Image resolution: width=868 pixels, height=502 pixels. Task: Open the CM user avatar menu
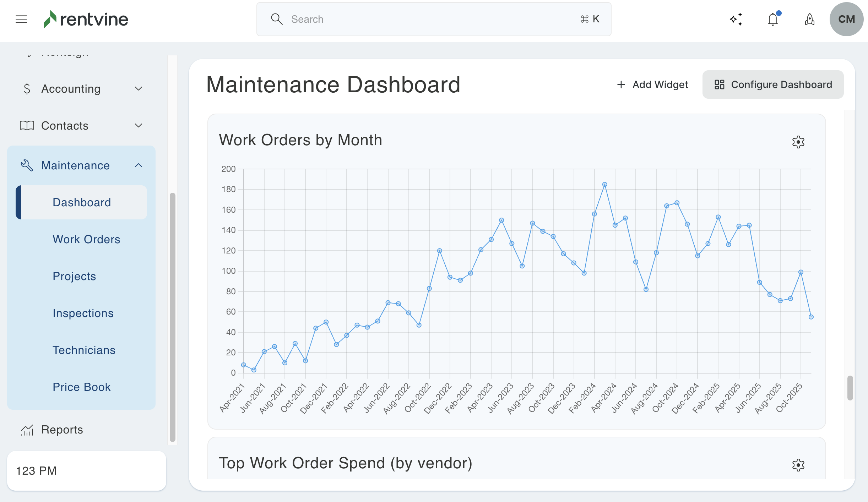click(846, 19)
